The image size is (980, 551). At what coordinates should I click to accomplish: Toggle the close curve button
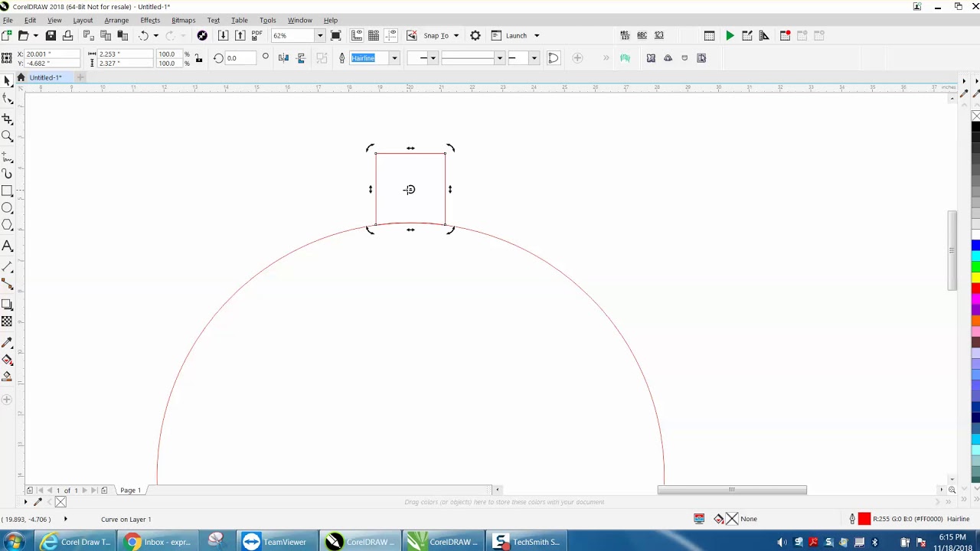click(x=554, y=58)
